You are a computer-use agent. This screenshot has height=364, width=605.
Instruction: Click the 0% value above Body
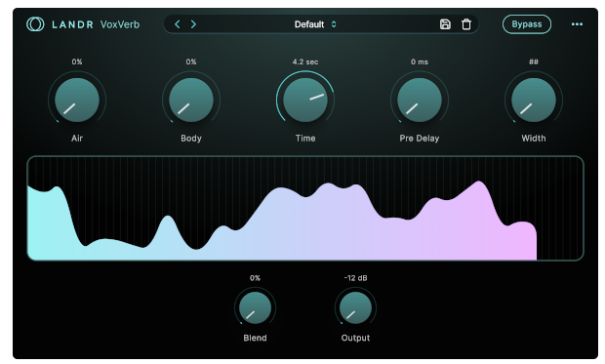coord(191,61)
